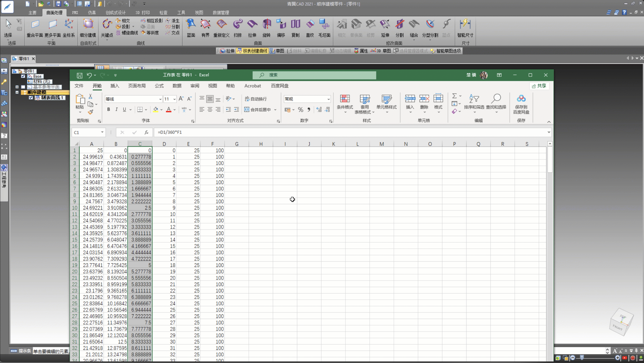The image size is (644, 363).
Task: Open the font size dropdown
Action: tap(174, 99)
